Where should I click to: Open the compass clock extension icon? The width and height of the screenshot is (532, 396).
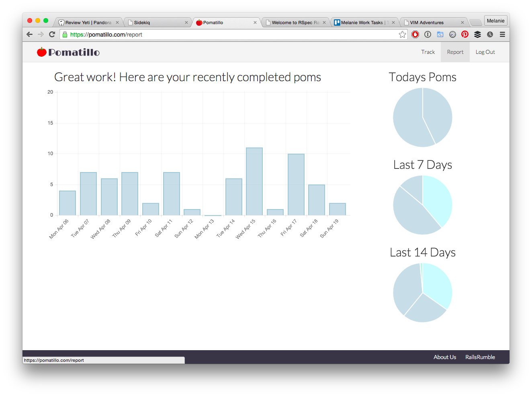click(x=452, y=35)
